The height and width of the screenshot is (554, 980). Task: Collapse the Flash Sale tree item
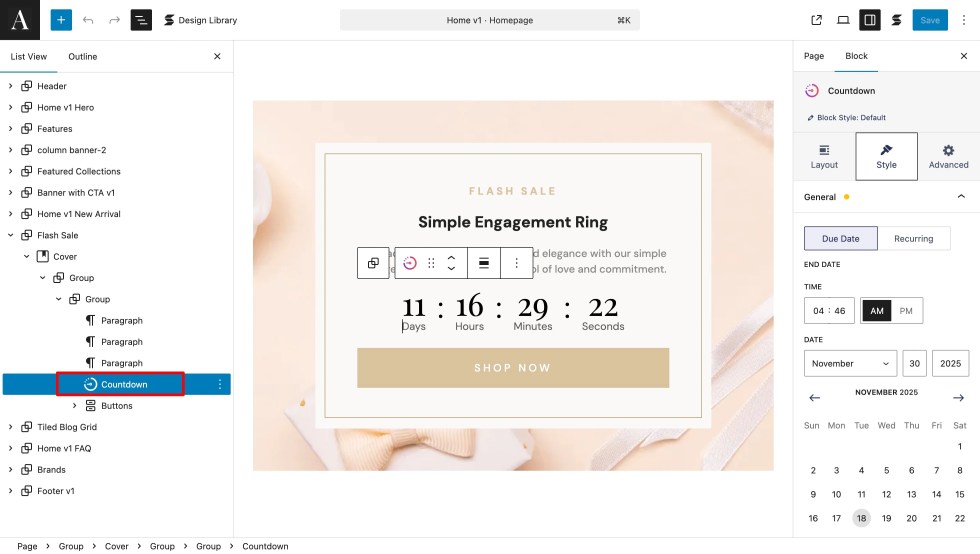click(x=11, y=235)
